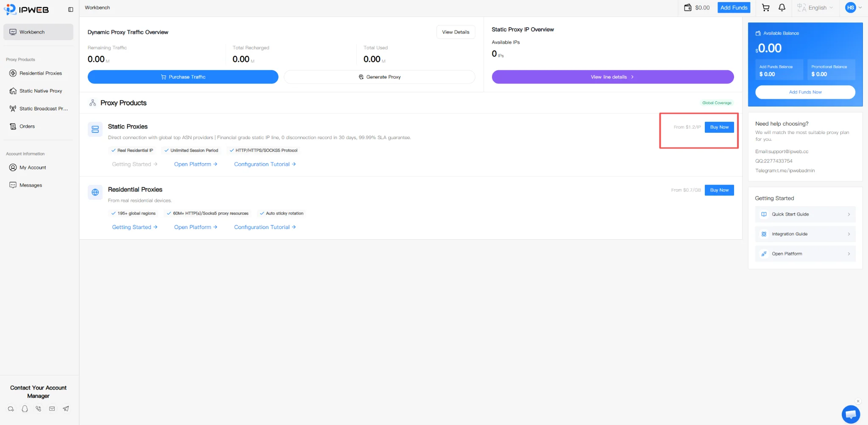
Task: Open the HS user avatar
Action: click(850, 8)
